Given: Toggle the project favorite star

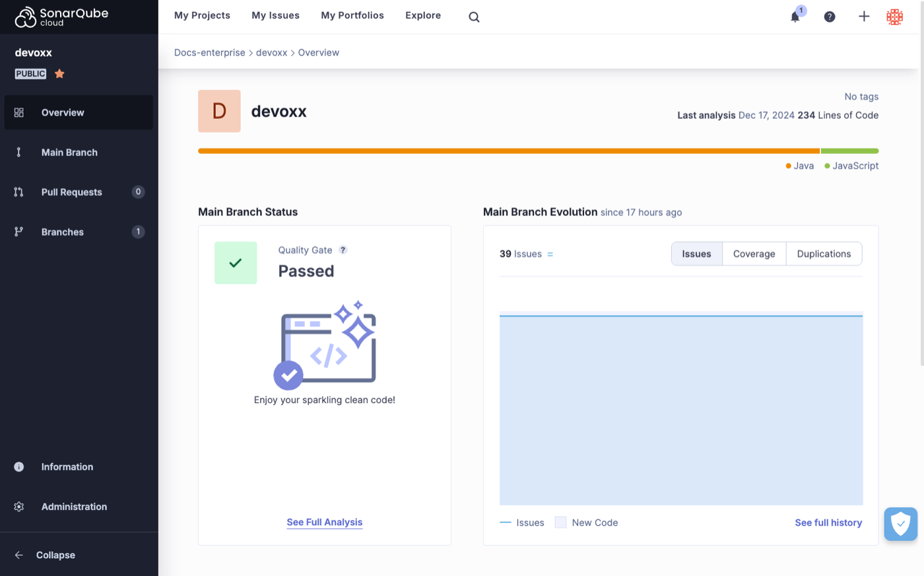Looking at the screenshot, I should (59, 73).
